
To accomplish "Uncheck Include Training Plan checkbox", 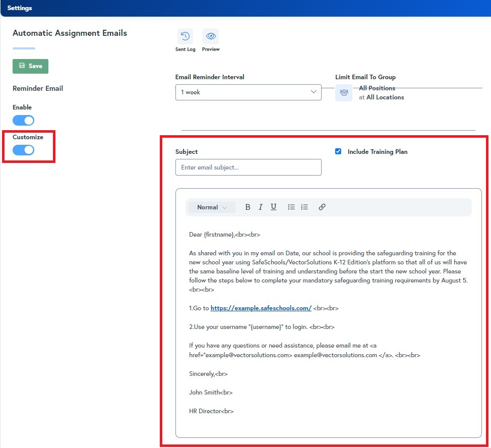I will click(x=338, y=151).
